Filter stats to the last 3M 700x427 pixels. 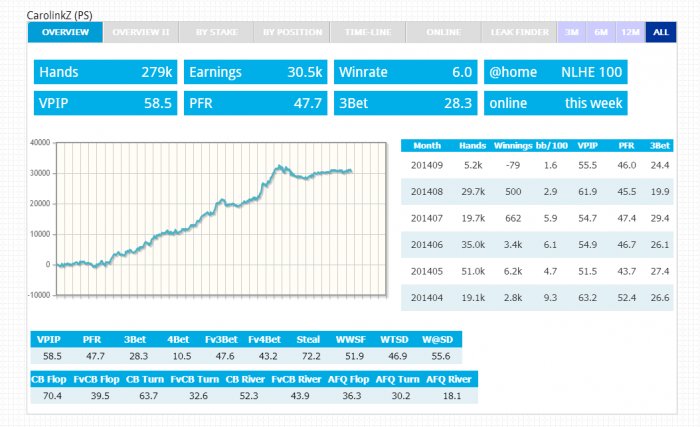pyautogui.click(x=571, y=32)
